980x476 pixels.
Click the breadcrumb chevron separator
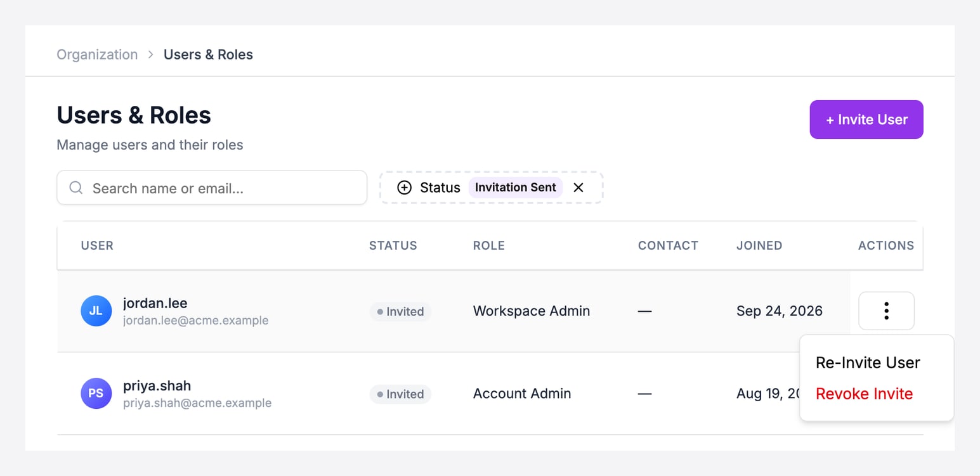[x=150, y=55]
